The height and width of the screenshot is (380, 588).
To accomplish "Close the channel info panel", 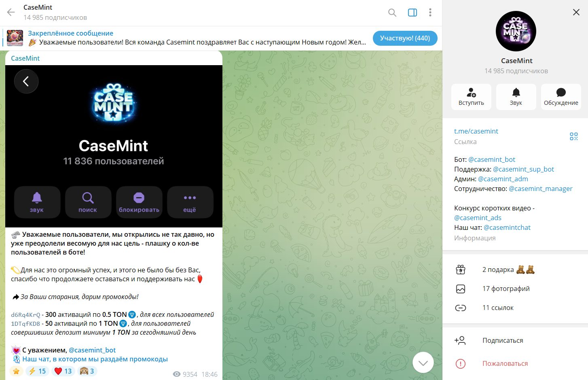I will 576,12.
